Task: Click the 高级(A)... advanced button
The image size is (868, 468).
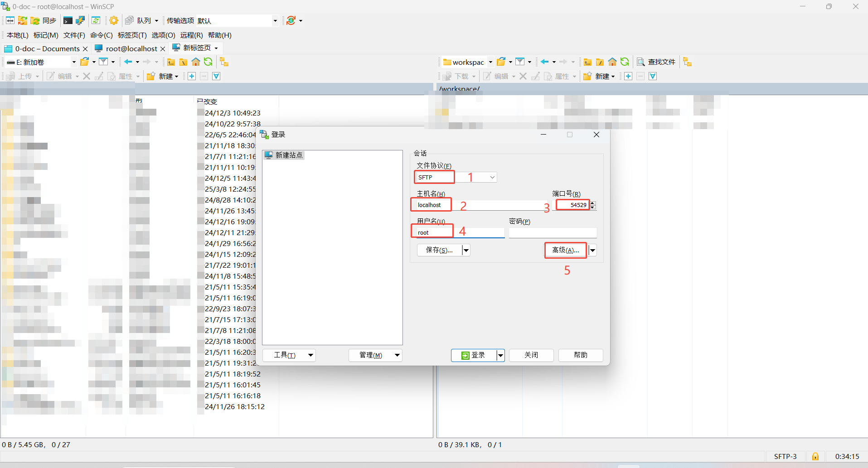Action: 565,250
